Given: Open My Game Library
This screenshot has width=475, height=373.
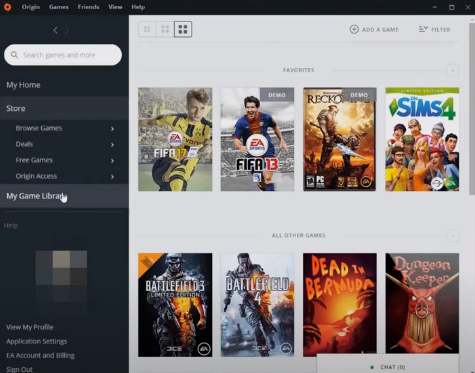Looking at the screenshot, I should click(64, 196).
